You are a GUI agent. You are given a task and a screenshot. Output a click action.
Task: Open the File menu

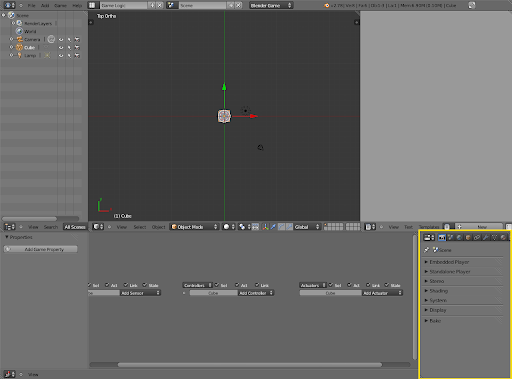(x=31, y=6)
